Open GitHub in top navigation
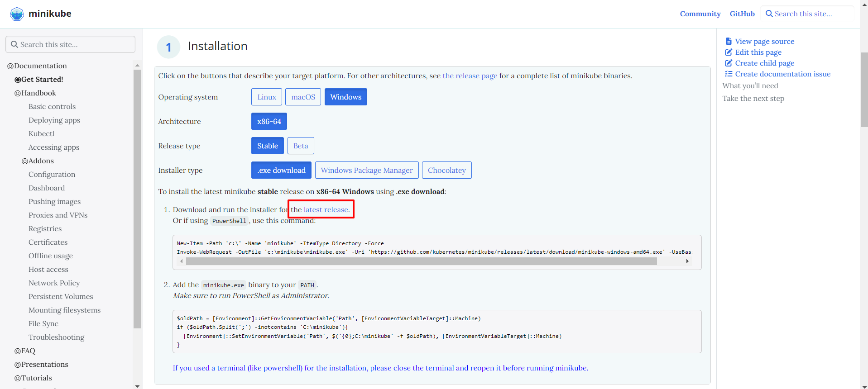868x389 pixels. [x=742, y=14]
